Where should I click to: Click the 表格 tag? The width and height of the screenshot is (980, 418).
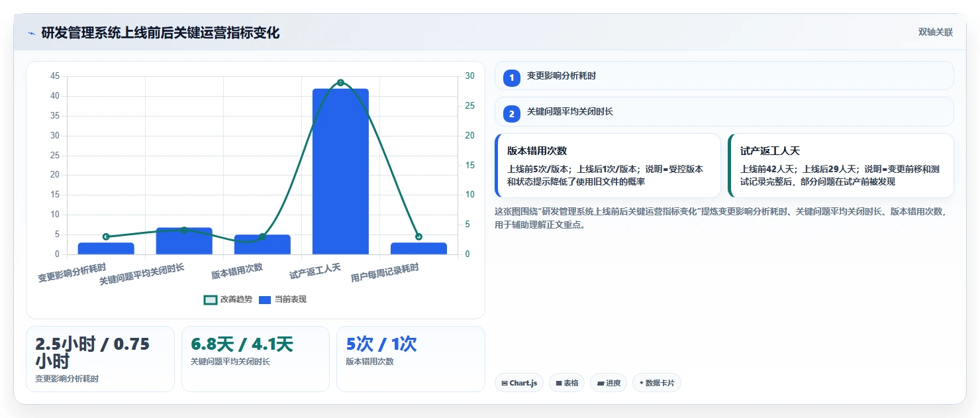[567, 383]
